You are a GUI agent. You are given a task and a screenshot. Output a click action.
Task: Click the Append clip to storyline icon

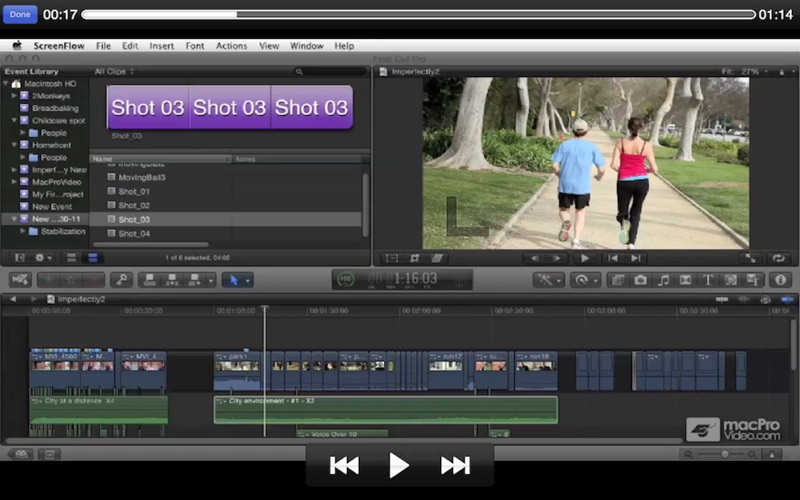click(194, 280)
